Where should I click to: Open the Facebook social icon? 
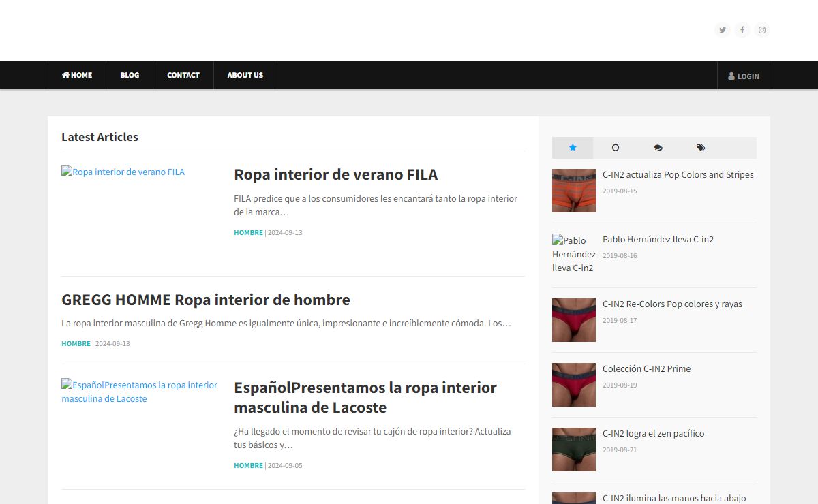tap(742, 30)
